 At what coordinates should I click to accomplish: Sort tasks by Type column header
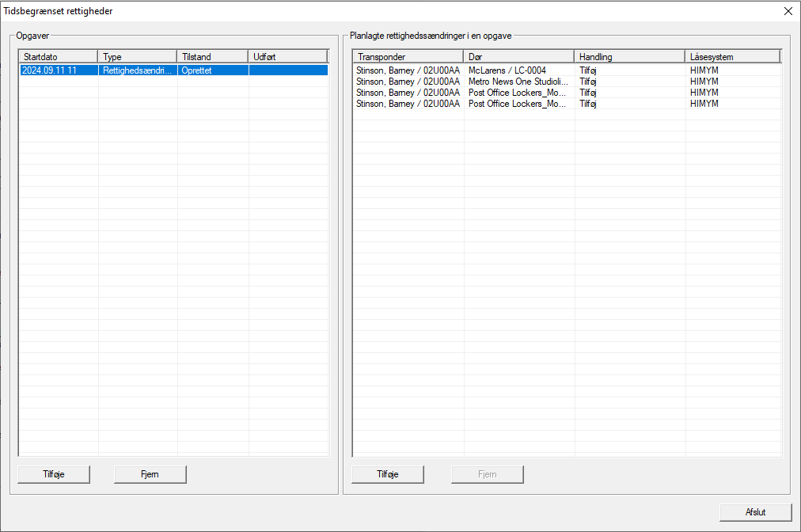coord(137,57)
